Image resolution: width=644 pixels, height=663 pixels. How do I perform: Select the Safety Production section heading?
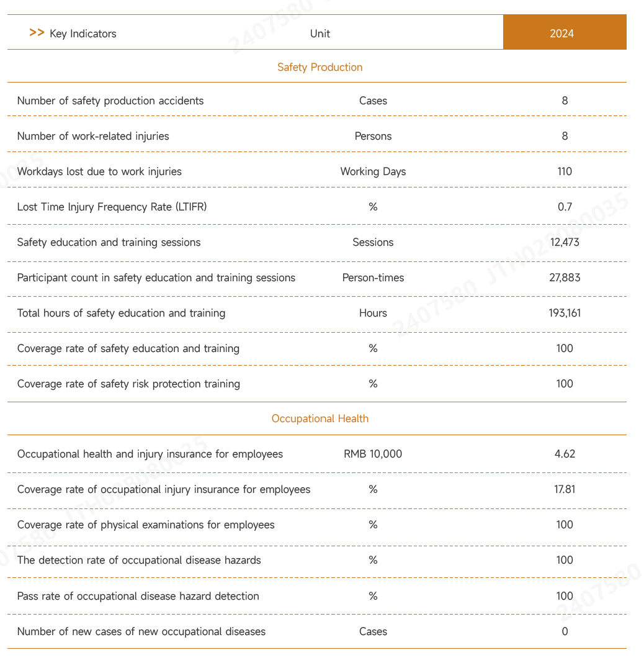(x=320, y=67)
